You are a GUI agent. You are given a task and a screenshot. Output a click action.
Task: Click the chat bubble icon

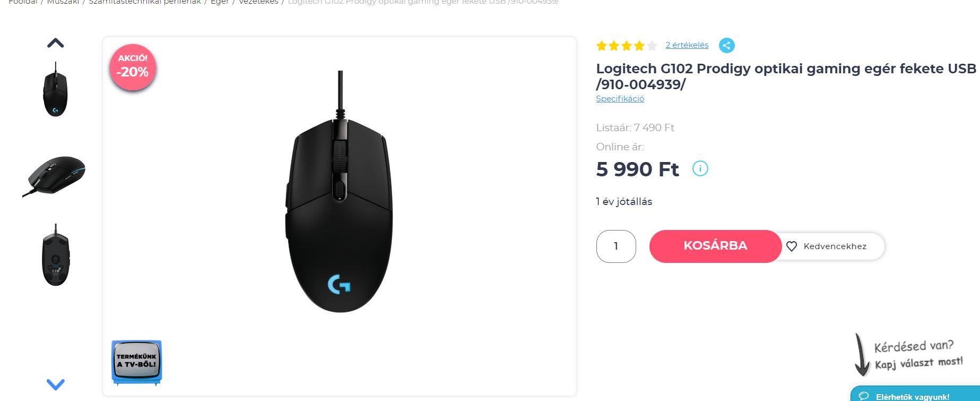pyautogui.click(x=864, y=396)
